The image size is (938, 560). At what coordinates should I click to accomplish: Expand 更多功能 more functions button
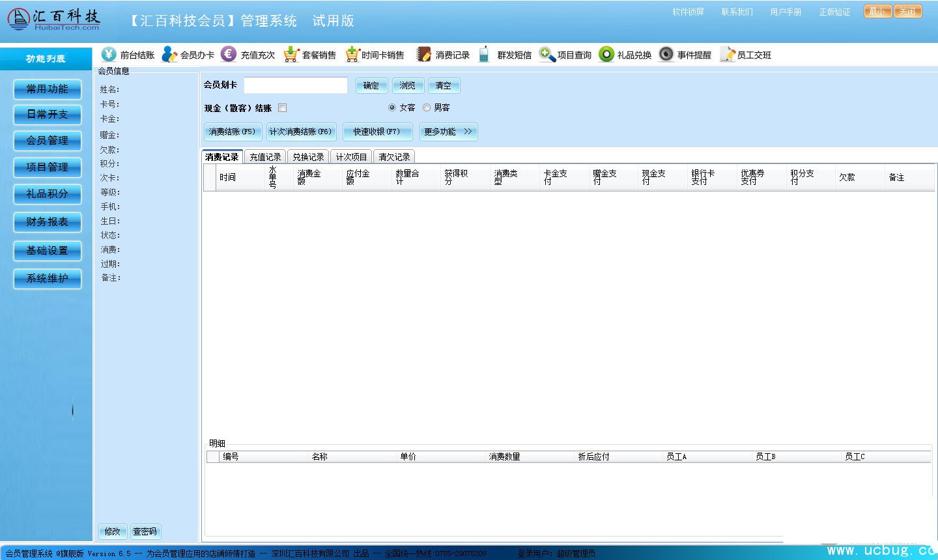pos(448,132)
